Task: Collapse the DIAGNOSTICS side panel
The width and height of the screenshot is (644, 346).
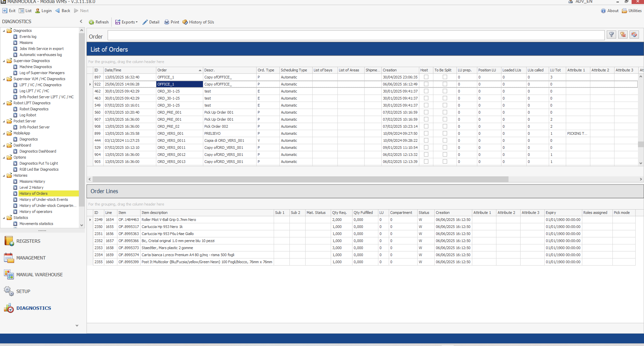Action: click(x=81, y=21)
